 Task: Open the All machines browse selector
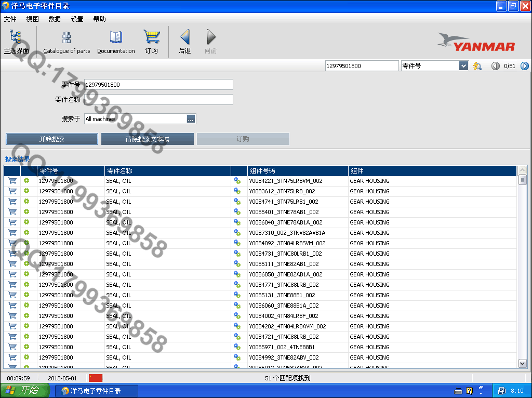point(191,119)
